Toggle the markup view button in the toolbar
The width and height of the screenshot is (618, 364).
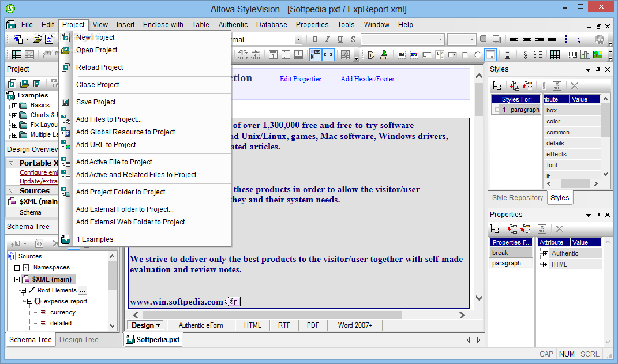point(315,55)
